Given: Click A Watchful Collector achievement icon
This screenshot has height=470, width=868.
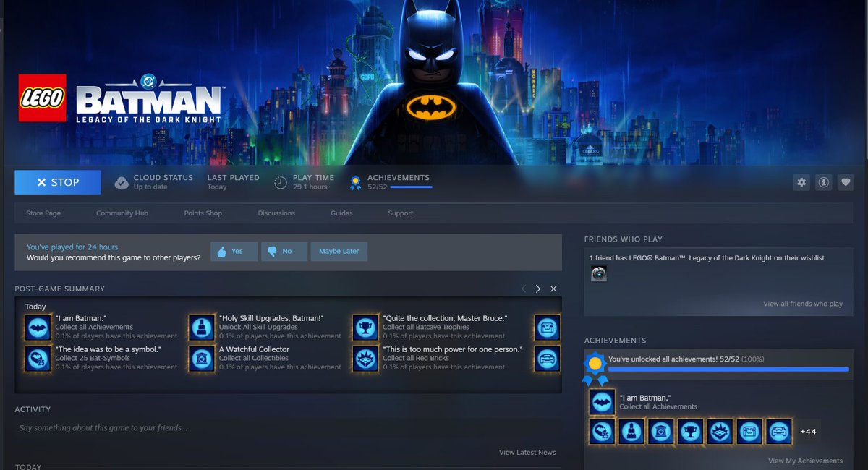Looking at the screenshot, I should (x=201, y=359).
